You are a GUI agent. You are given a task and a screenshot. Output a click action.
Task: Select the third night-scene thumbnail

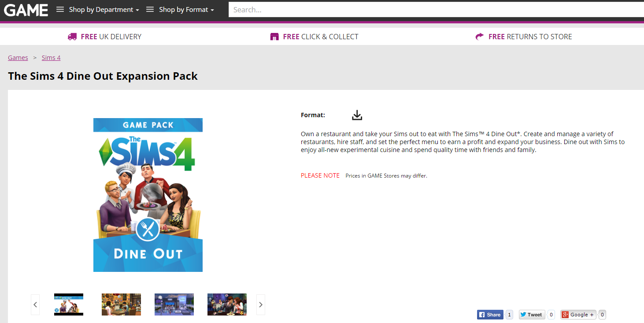174,304
